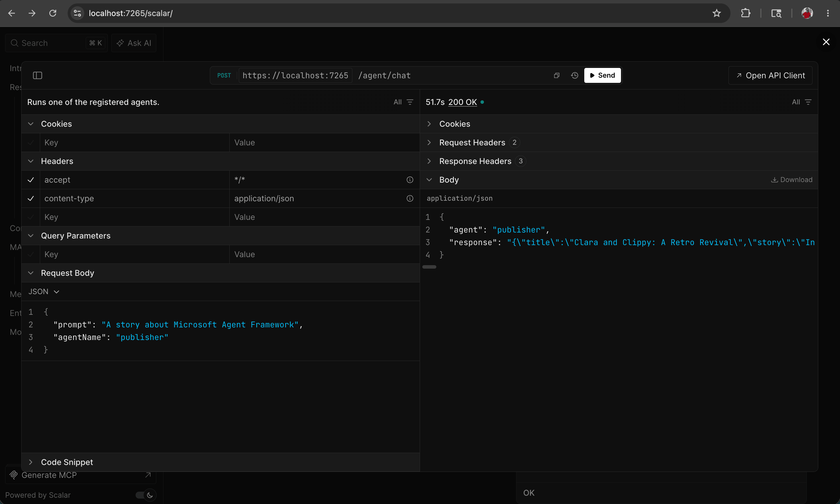
Task: Uncheck the accept header checkbox
Action: coord(31,180)
